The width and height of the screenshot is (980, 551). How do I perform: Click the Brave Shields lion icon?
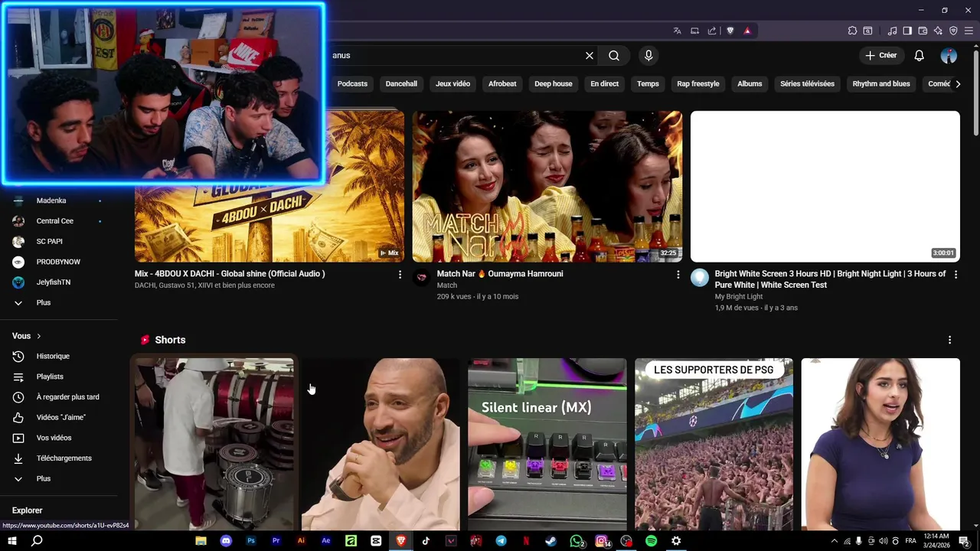coord(730,31)
